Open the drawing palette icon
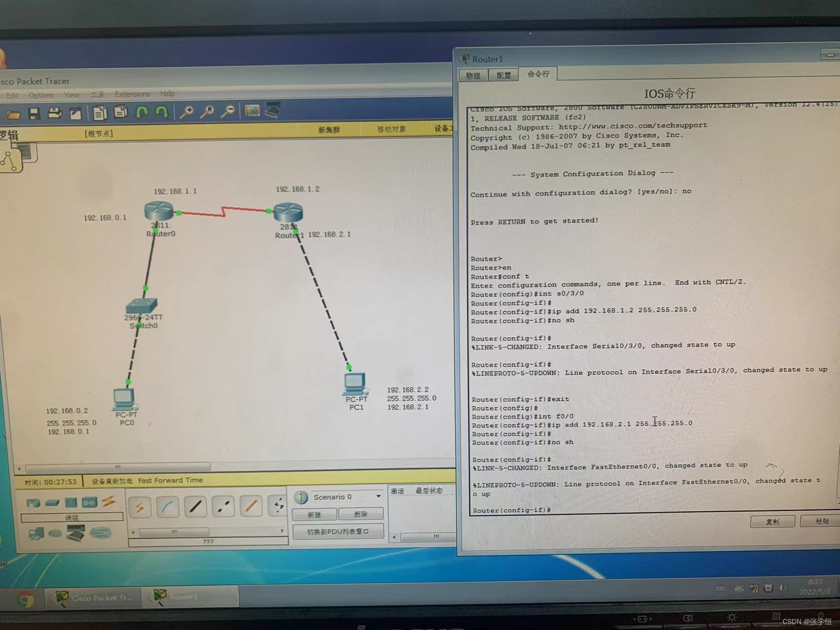 click(x=252, y=111)
